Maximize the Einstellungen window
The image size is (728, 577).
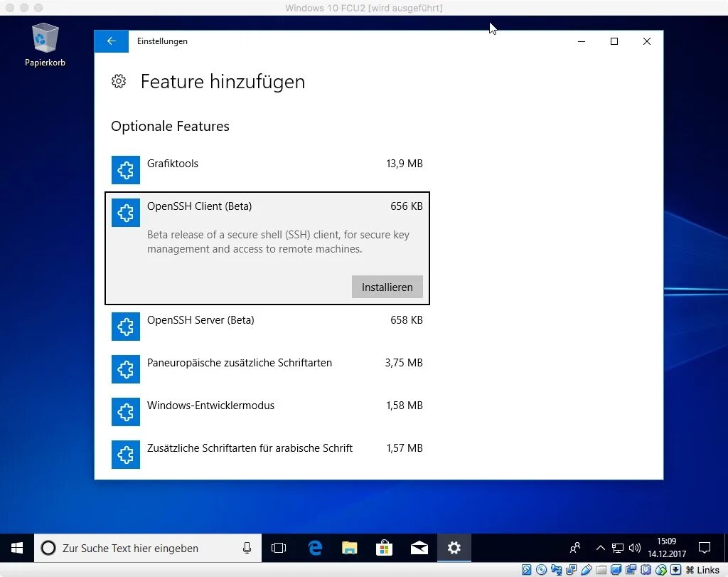(x=614, y=41)
